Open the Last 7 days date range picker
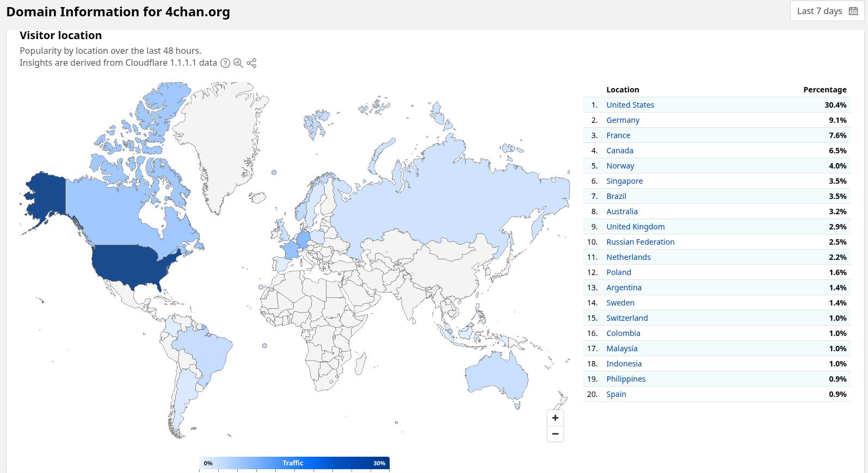The image size is (868, 473). (x=827, y=11)
